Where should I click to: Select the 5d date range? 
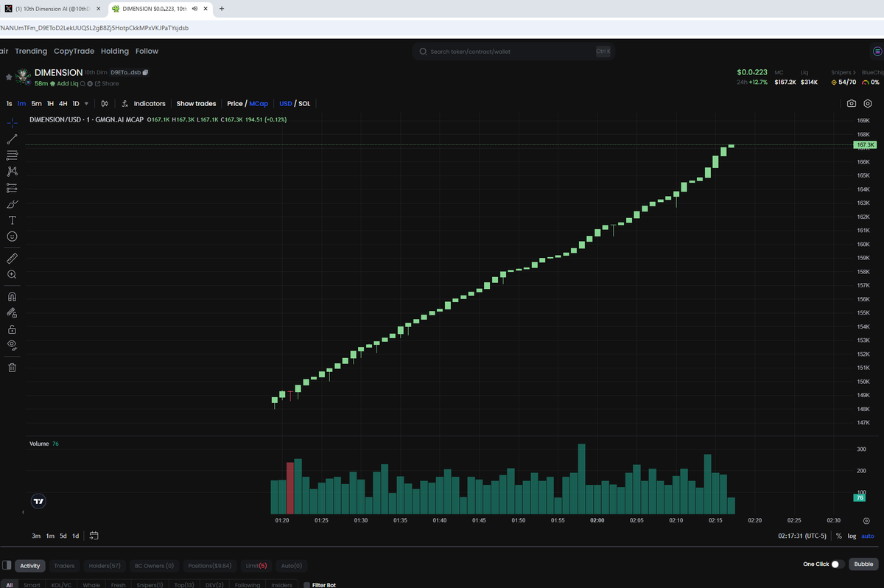click(63, 536)
